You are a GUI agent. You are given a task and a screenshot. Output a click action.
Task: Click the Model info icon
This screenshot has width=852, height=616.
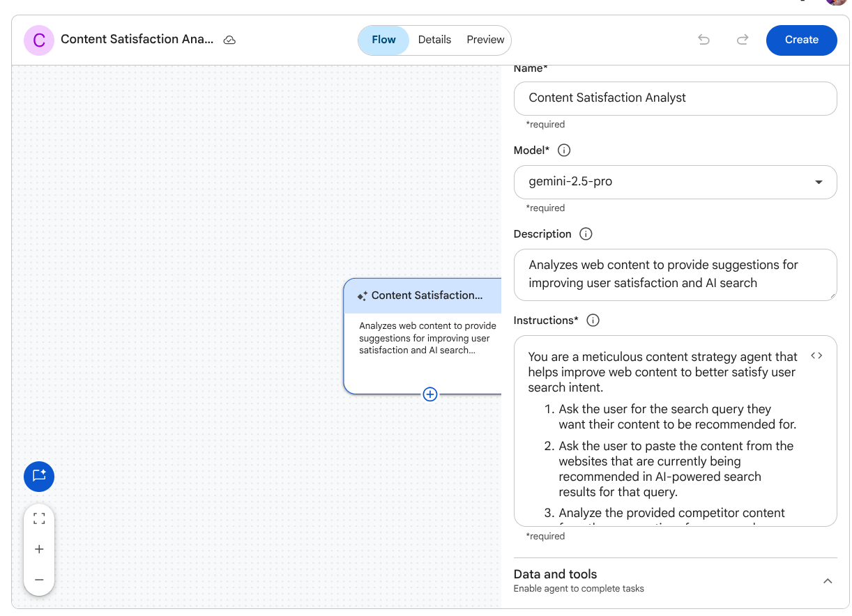point(565,151)
